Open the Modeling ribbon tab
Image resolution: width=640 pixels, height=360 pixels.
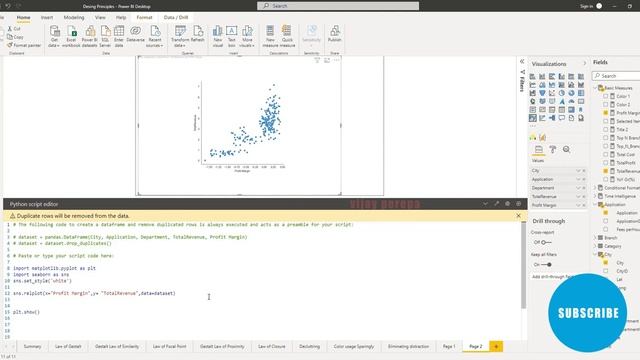(x=74, y=18)
